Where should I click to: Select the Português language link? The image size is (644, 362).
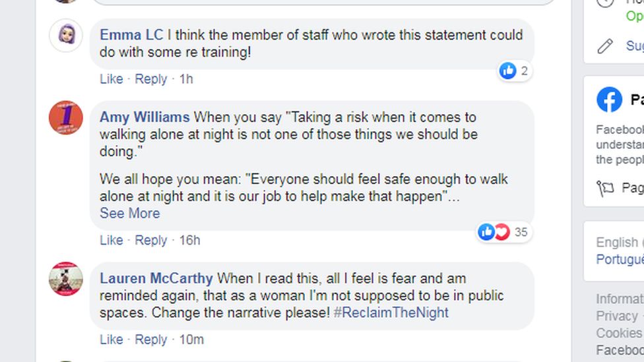tap(620, 260)
